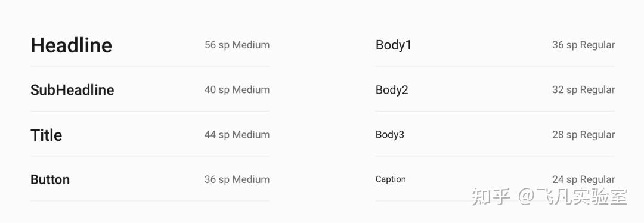Select the 24 sp Regular label
This screenshot has height=223, width=644.
[x=584, y=179]
